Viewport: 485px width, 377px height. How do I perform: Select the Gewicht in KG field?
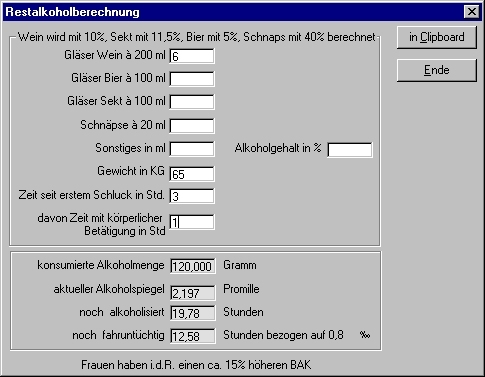coord(192,174)
